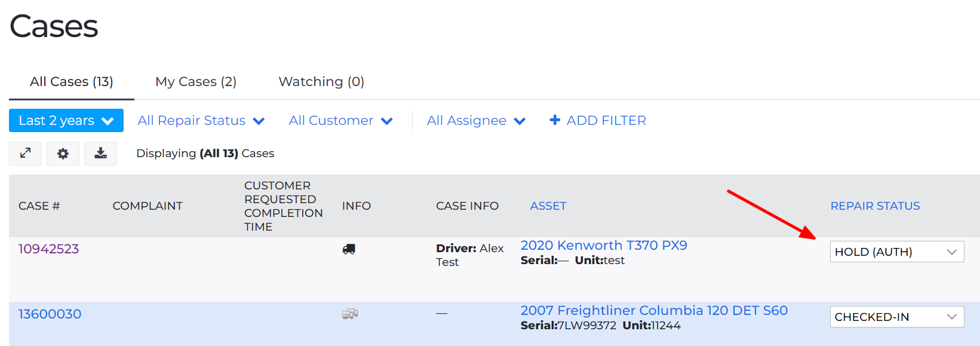Open case number 10942523
Viewport: 980px width, 346px height.
click(x=48, y=249)
